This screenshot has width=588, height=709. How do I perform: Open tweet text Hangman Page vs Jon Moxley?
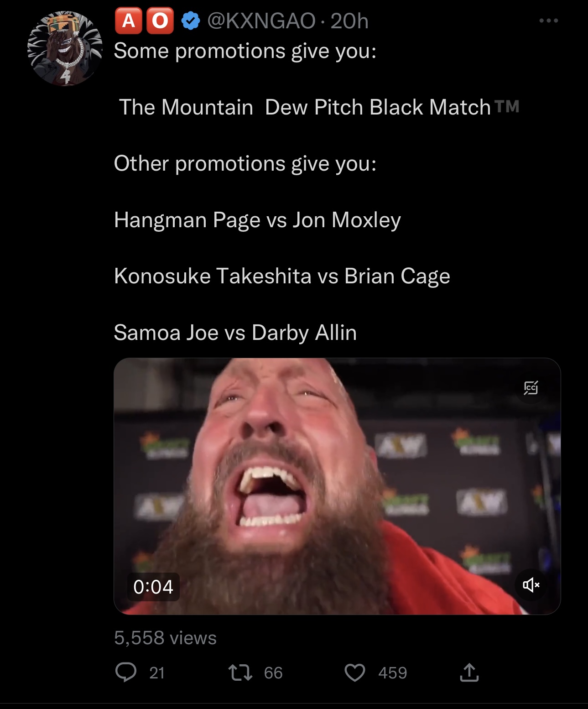coord(257,220)
